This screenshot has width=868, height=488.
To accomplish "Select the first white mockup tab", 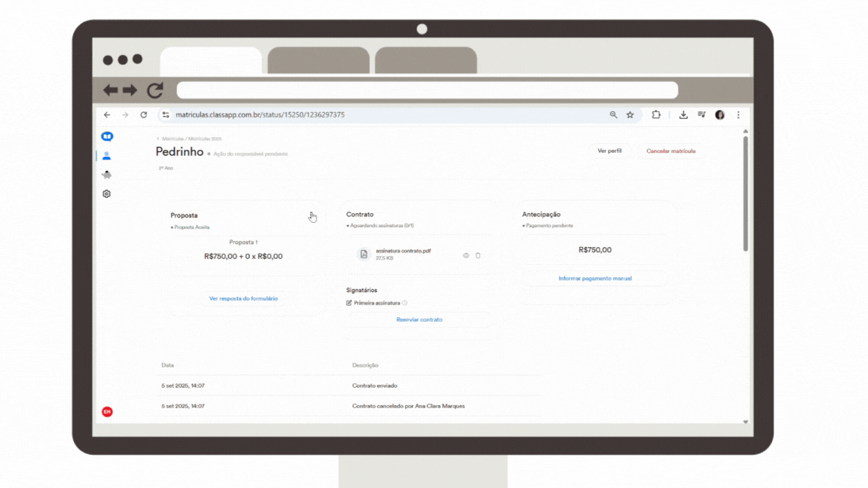I will point(211,60).
